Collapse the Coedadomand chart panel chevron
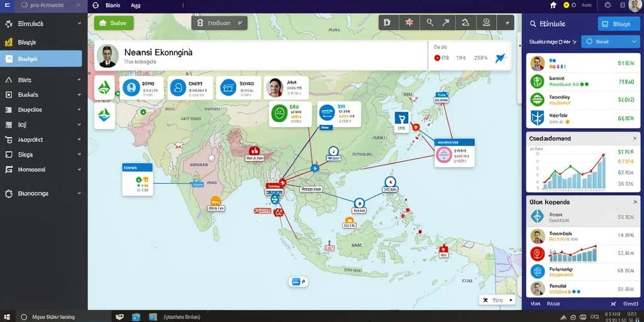The height and width of the screenshot is (322, 644). point(635,139)
